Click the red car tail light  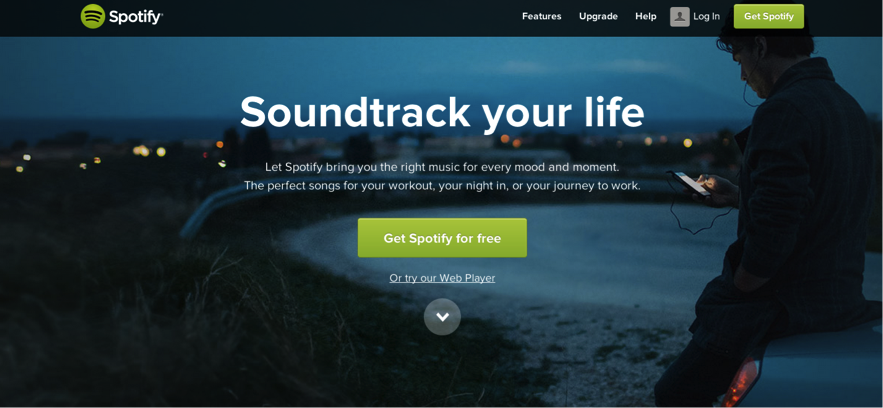tap(741, 382)
